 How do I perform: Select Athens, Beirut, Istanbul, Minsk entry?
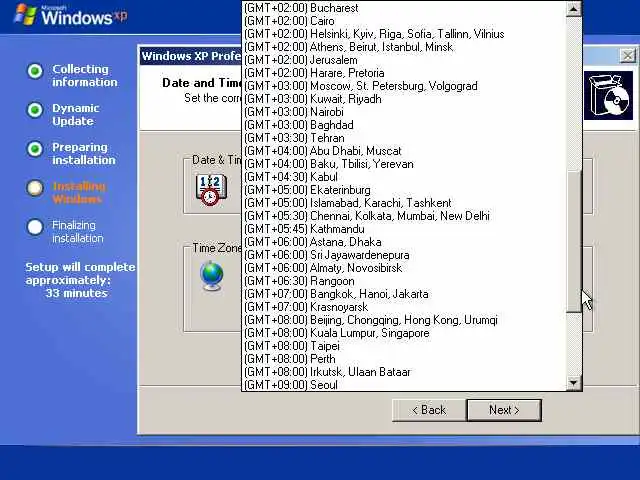404,47
